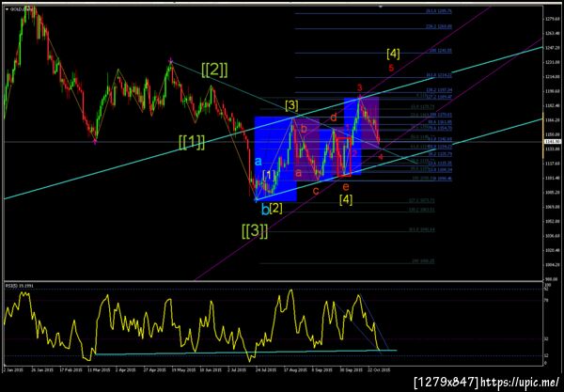The width and height of the screenshot is (564, 392).
Task: Click the '11 Mar 2015' date label
Action: (99, 369)
